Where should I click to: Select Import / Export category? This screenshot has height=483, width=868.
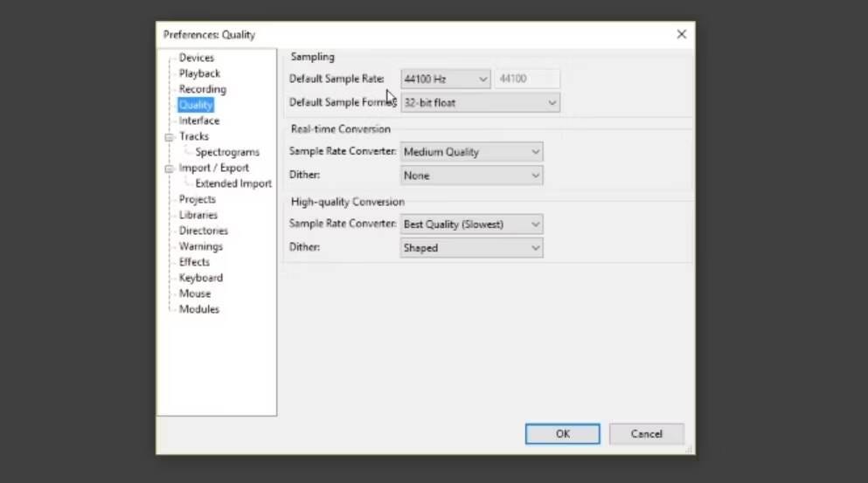point(213,168)
